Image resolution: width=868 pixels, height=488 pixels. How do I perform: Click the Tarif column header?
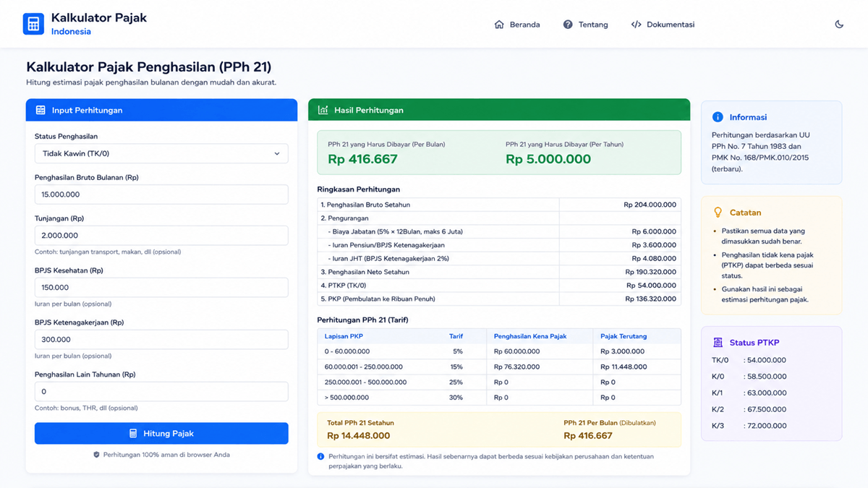[456, 336]
